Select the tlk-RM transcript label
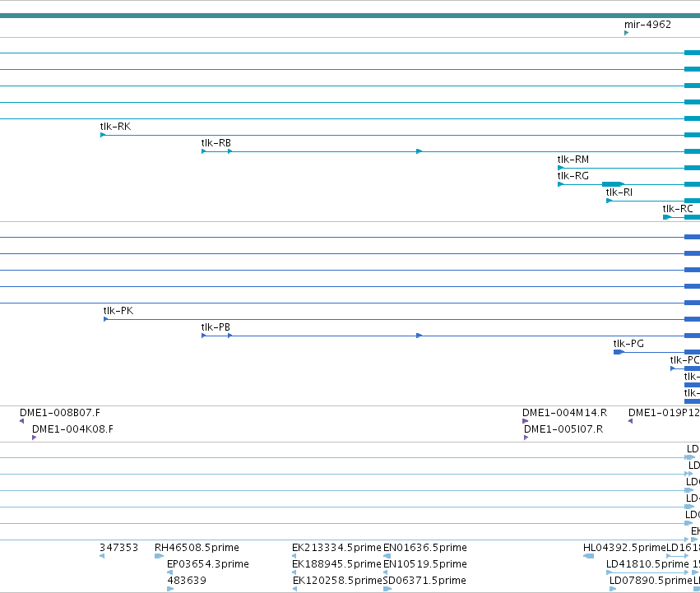The width and height of the screenshot is (700, 593). coord(573,160)
